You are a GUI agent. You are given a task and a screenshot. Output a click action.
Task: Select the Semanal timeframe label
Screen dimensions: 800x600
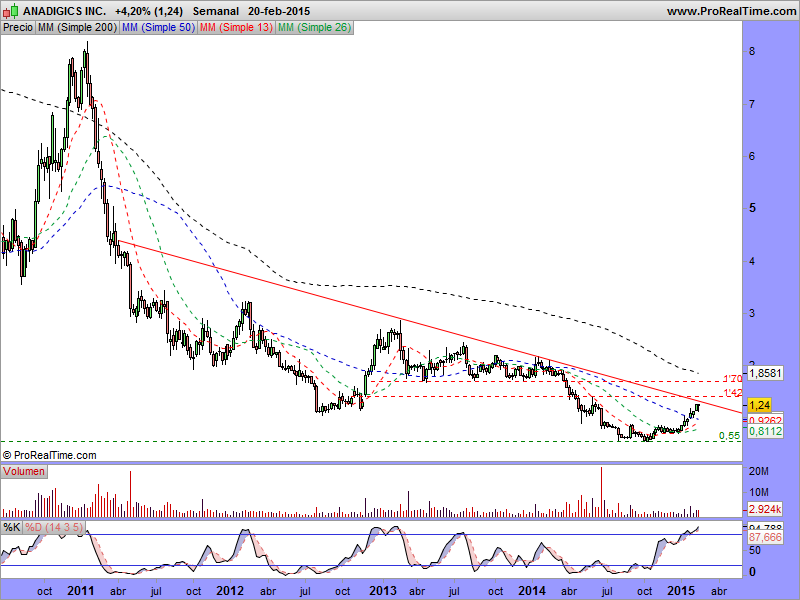tap(216, 11)
